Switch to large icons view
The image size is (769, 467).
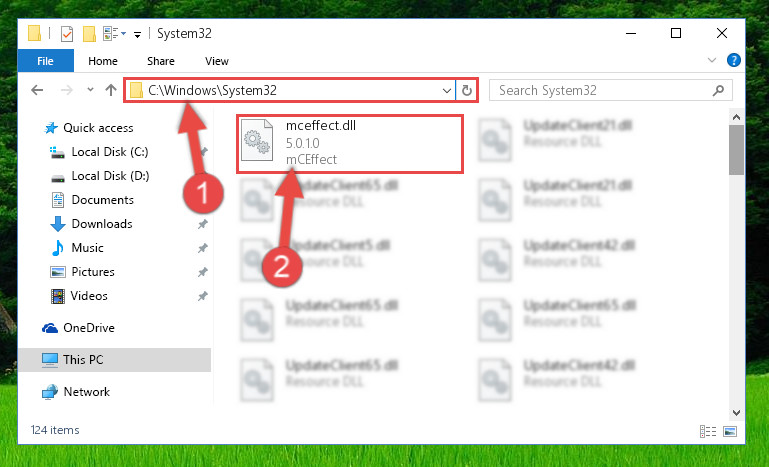pos(730,431)
